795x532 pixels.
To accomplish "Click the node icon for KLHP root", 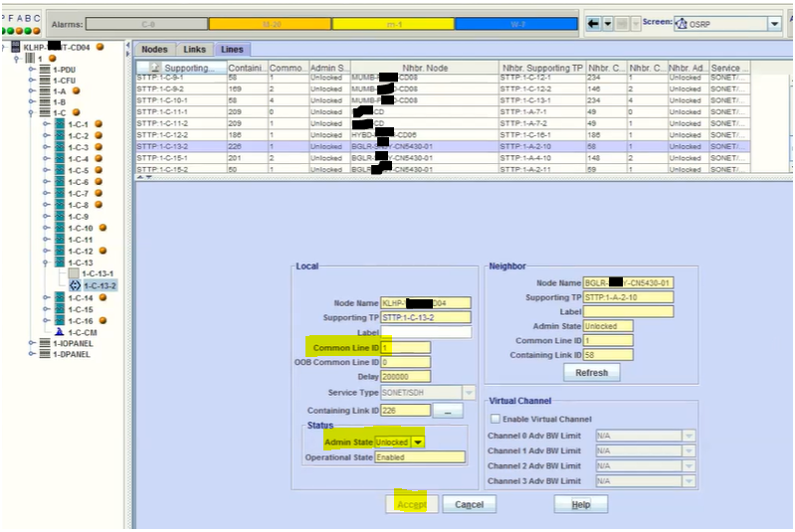I will [16, 47].
